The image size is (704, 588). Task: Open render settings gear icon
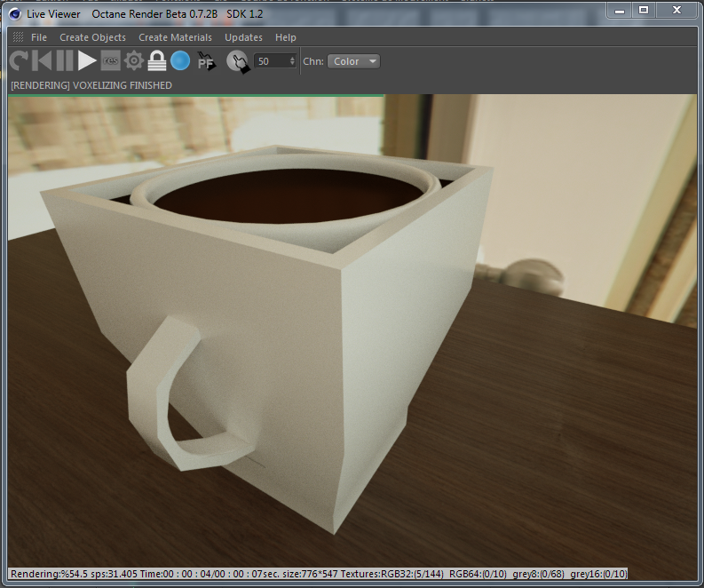coord(133,61)
